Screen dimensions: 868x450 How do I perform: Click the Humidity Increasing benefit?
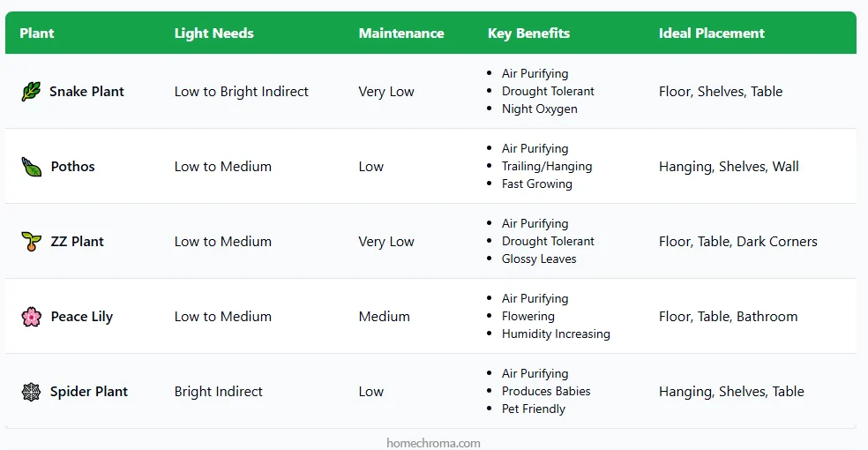556,334
